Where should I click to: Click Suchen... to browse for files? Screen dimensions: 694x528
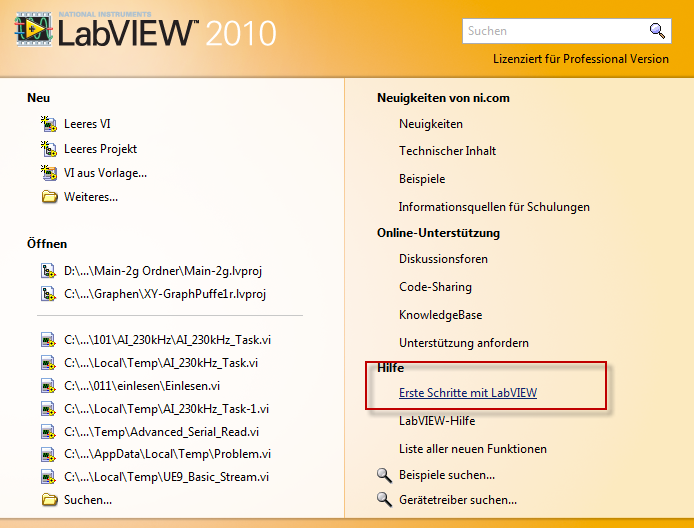click(x=88, y=500)
